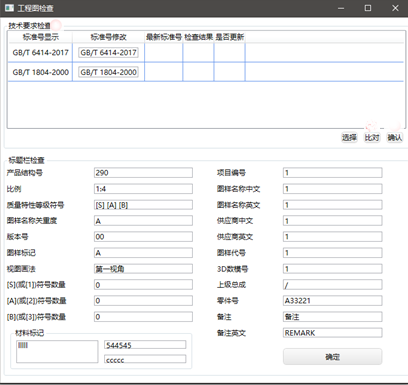Click the app icon in the title bar
This screenshot has width=408, height=385.
(9, 8)
